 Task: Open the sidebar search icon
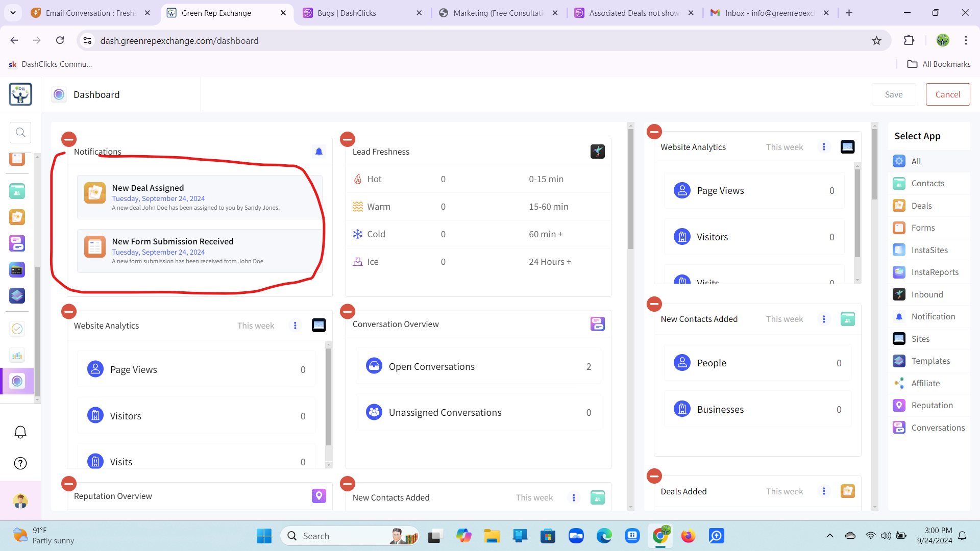(x=20, y=133)
